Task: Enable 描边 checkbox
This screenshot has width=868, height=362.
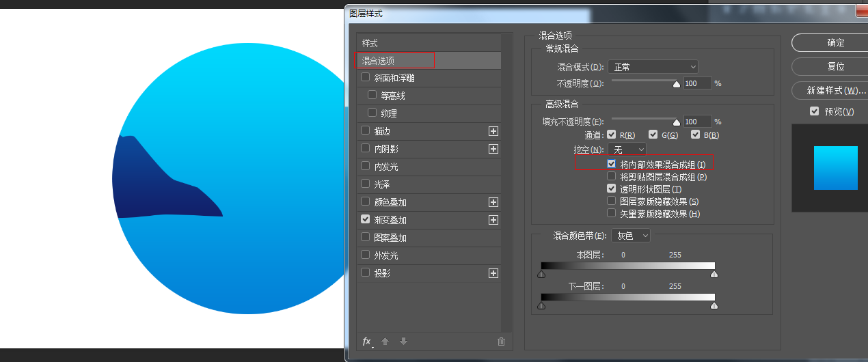Action: 366,130
